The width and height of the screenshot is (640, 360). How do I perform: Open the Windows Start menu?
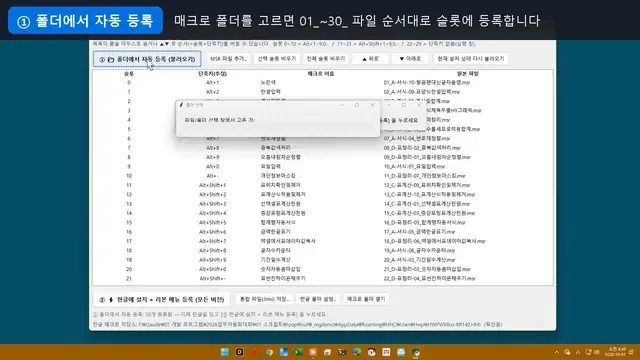[x=224, y=352]
